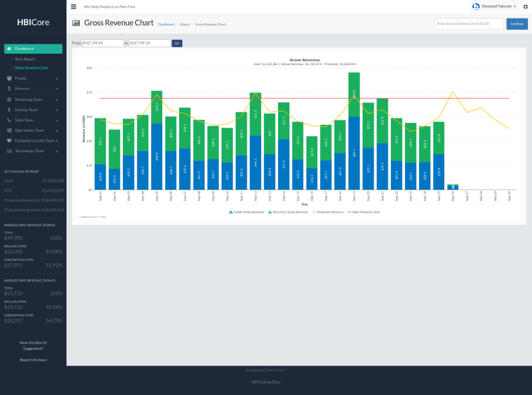Toggle Recurring Gross Revenue series in legend

[287, 211]
